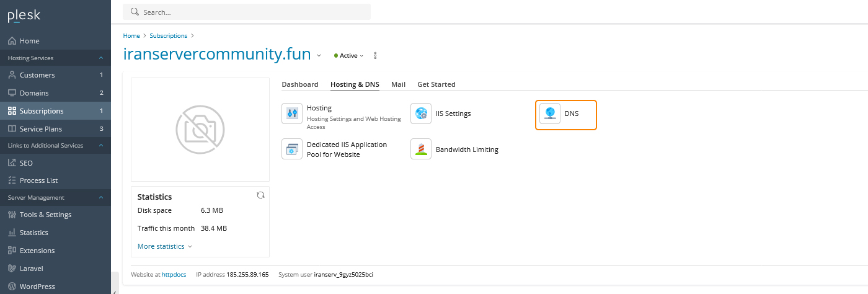Expand the More statistics dropdown
868x294 pixels.
(164, 246)
